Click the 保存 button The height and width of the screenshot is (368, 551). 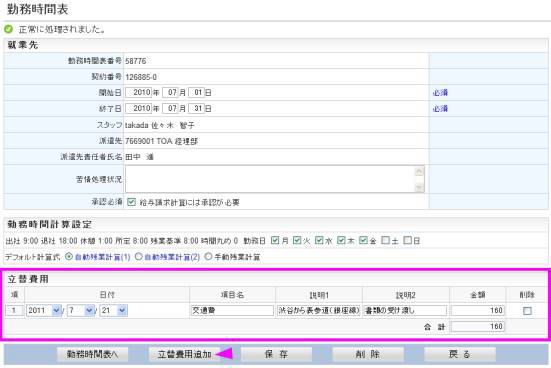click(x=276, y=354)
